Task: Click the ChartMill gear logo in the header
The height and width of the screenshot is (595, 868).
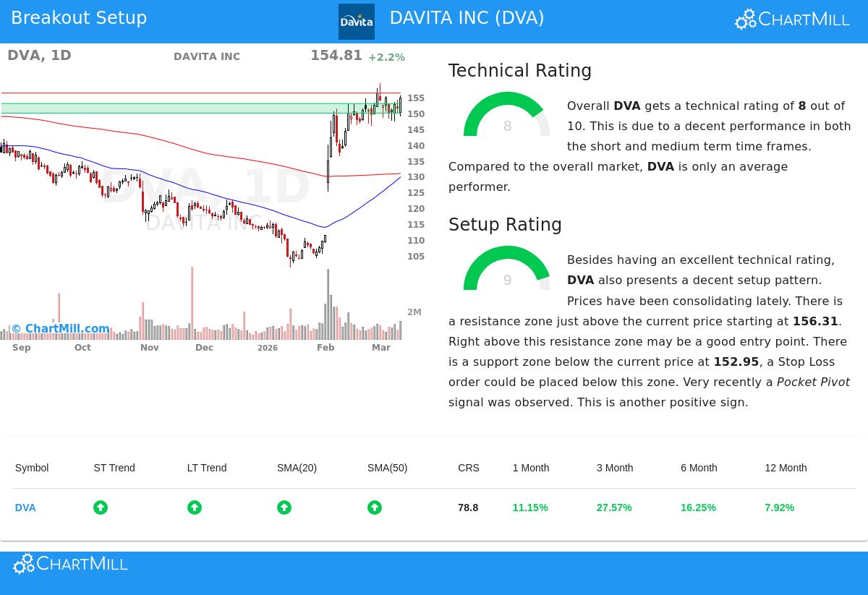Action: pyautogui.click(x=745, y=19)
